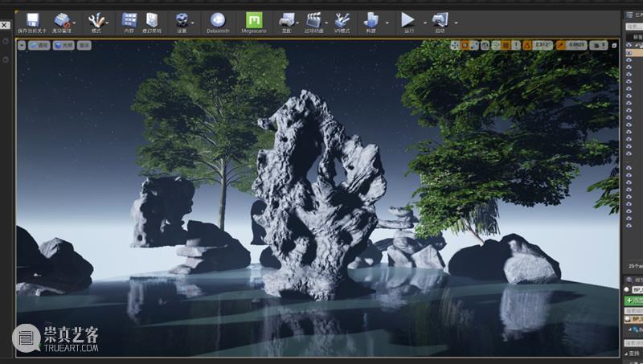Open Show (显示) flags menu

pyautogui.click(x=84, y=46)
